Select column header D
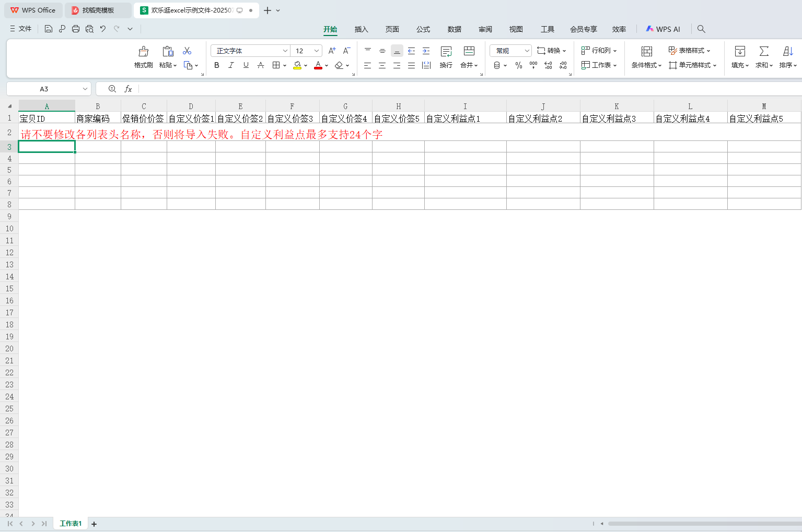802x532 pixels. tap(191, 106)
